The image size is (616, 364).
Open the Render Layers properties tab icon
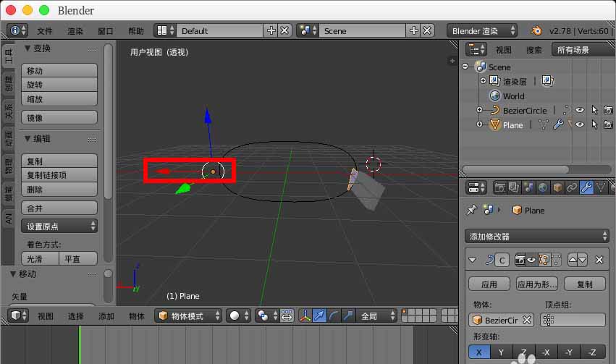(x=514, y=187)
